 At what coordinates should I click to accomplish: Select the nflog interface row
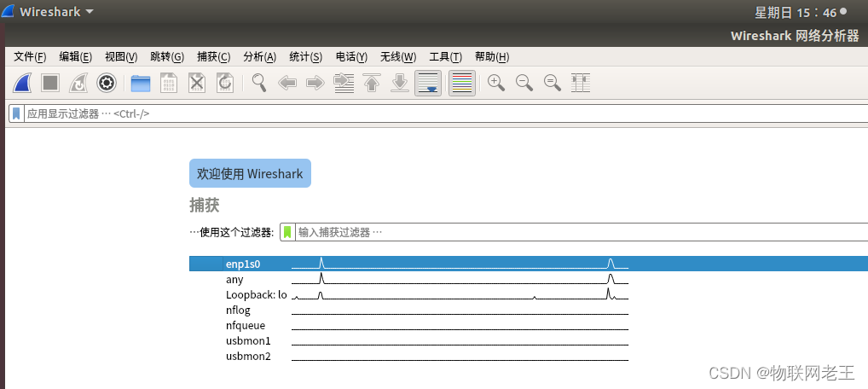point(529,311)
